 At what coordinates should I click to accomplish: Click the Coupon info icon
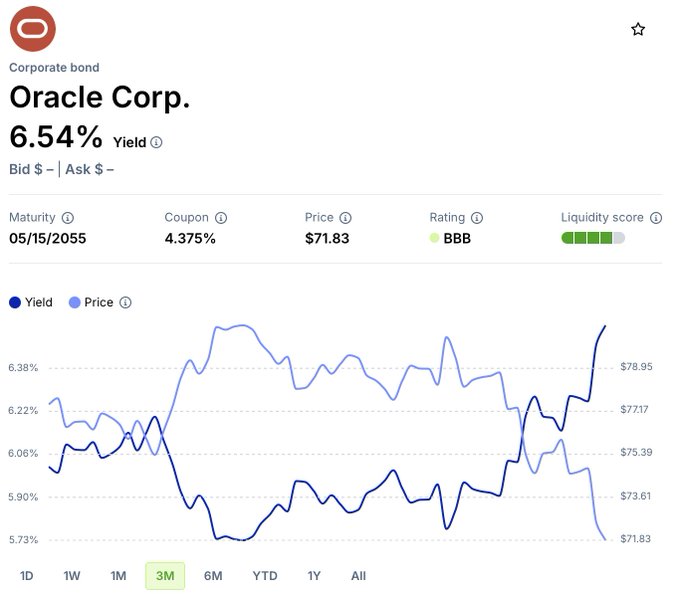[x=221, y=217]
